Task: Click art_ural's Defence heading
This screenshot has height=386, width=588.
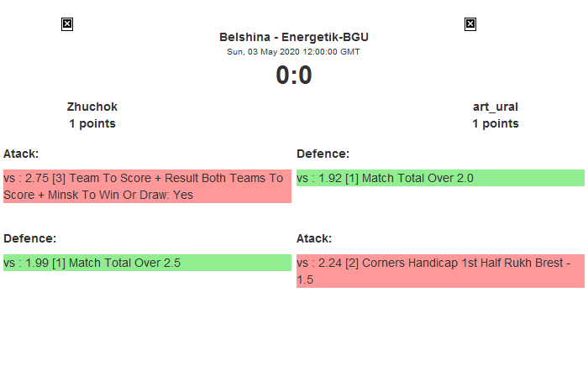Action: click(323, 154)
